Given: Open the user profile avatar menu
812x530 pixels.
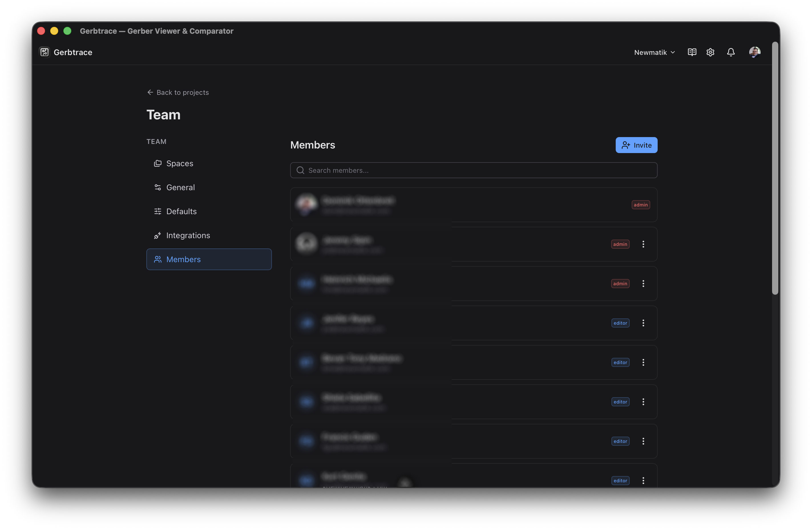Looking at the screenshot, I should click(x=755, y=52).
